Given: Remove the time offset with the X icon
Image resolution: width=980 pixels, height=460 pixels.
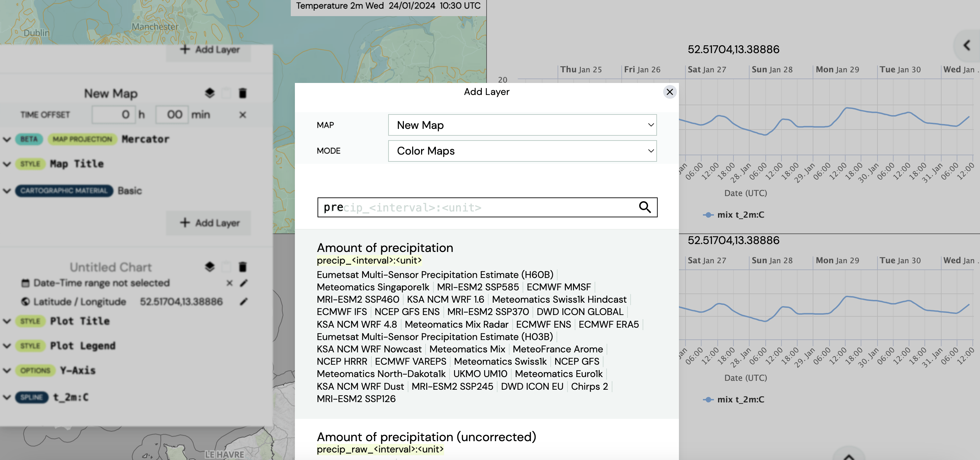Looking at the screenshot, I should pyautogui.click(x=242, y=114).
